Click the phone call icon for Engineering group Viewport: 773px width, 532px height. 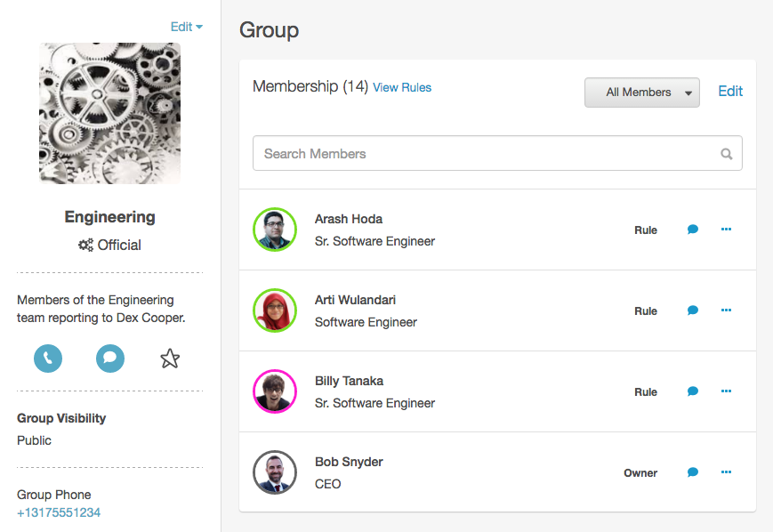tap(48, 359)
